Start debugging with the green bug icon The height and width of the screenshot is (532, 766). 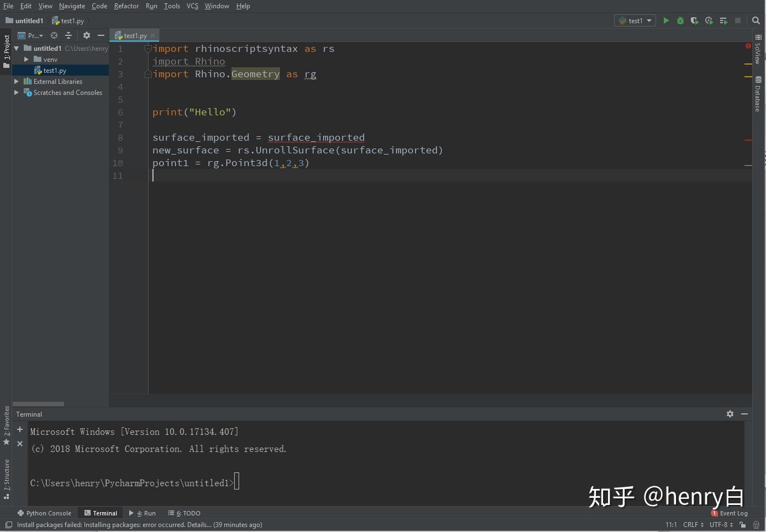[680, 20]
